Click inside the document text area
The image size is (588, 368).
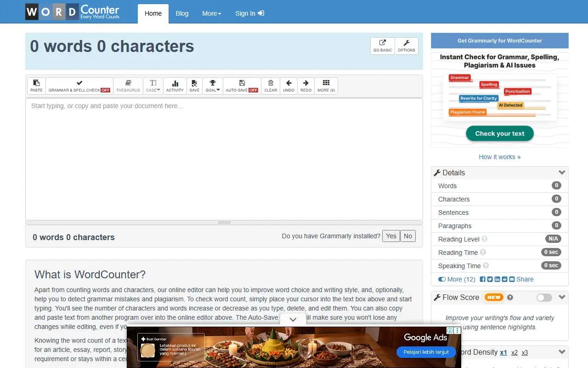[x=224, y=159]
